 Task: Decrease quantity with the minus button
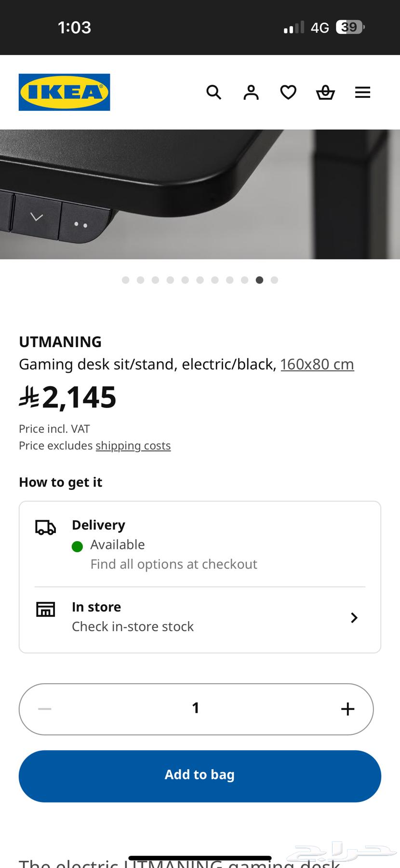[45, 709]
